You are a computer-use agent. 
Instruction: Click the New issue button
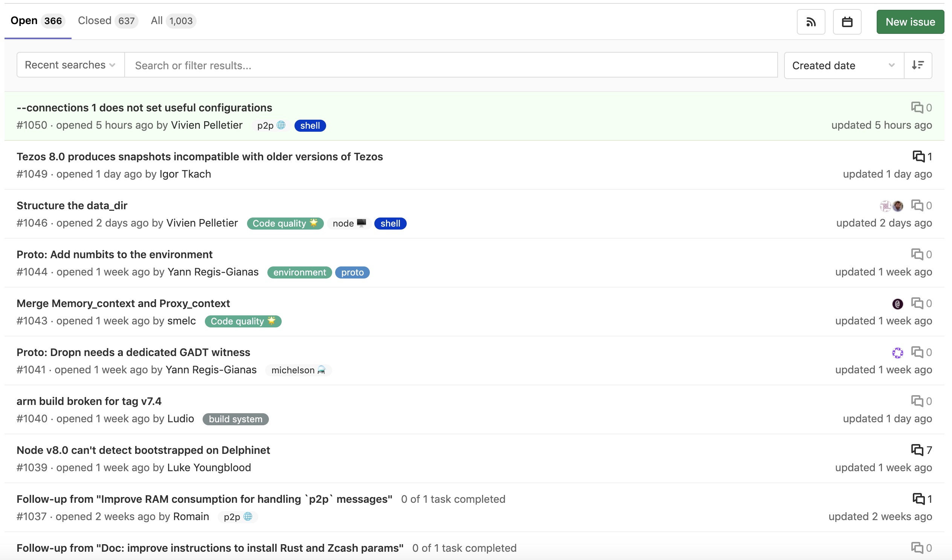910,22
